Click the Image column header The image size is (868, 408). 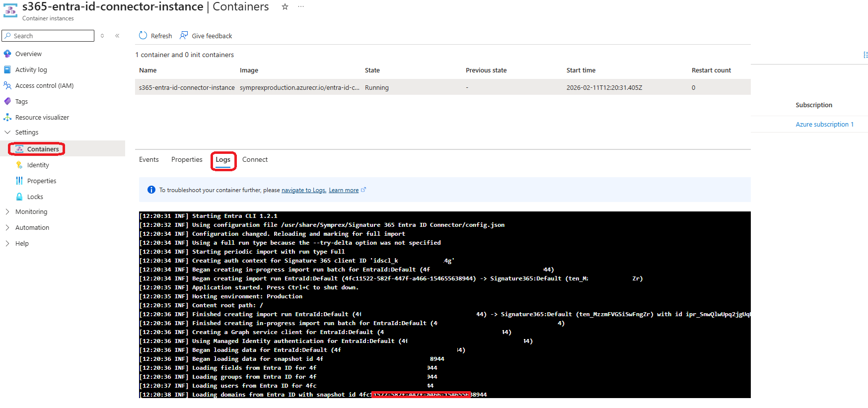coord(249,70)
